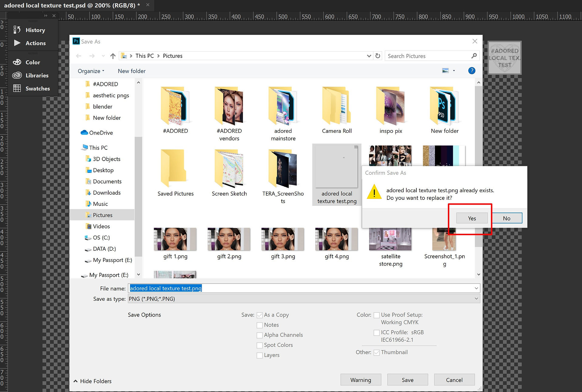582x392 pixels.
Task: Open the Save As help icon
Action: [x=472, y=71]
